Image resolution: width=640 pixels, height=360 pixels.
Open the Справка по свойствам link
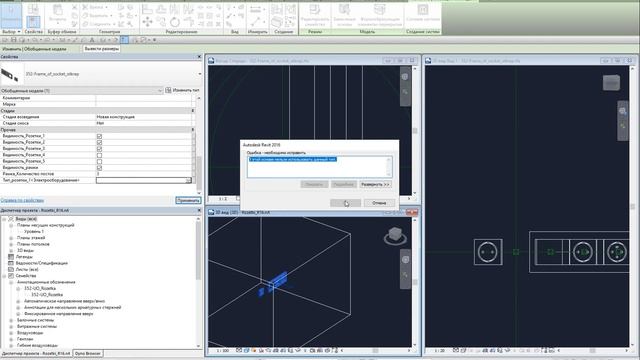coord(22,200)
